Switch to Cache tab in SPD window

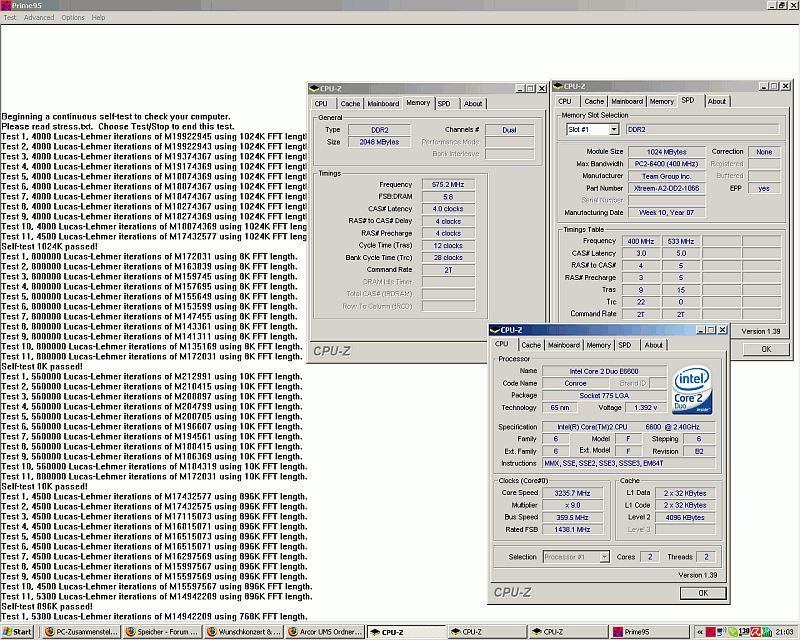pyautogui.click(x=594, y=102)
